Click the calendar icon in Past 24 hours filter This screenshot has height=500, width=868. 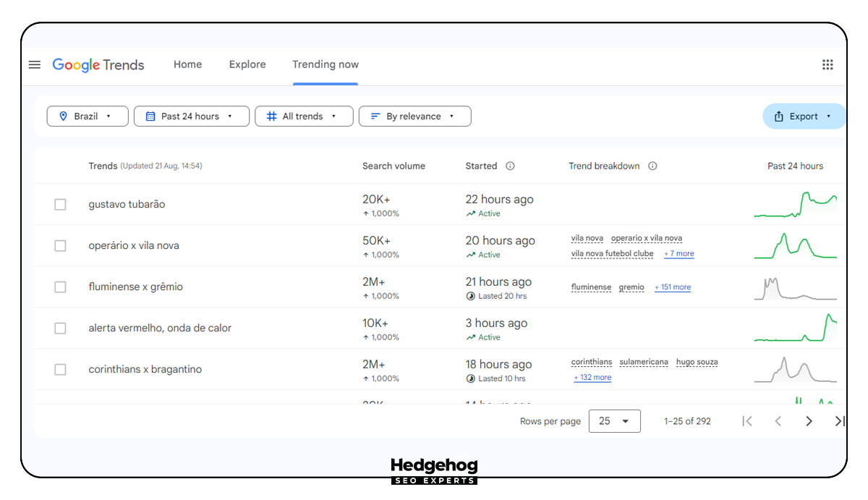pyautogui.click(x=150, y=116)
